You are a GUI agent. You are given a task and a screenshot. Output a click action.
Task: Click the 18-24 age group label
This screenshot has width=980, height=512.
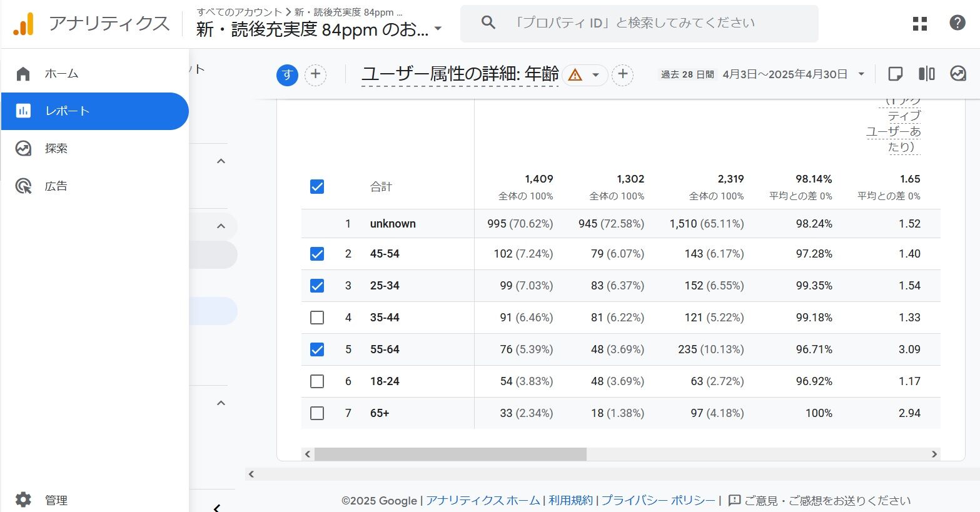385,381
